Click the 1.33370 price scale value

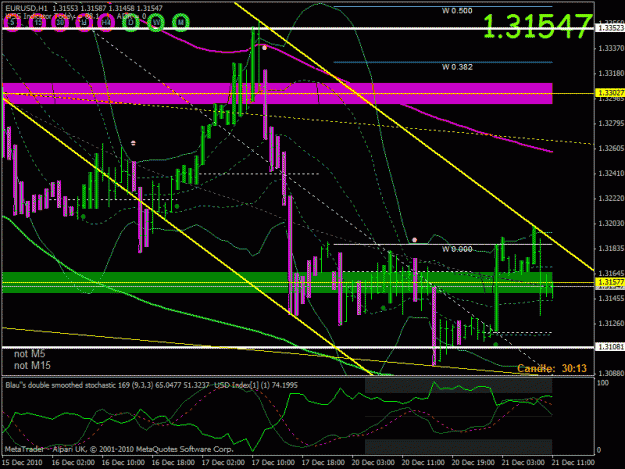click(x=611, y=48)
